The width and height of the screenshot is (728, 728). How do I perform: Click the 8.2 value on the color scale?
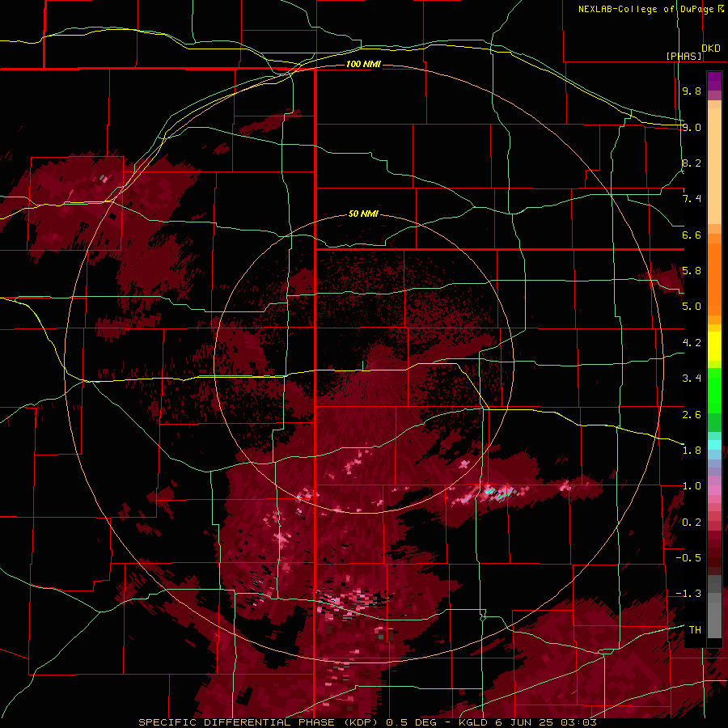(692, 163)
